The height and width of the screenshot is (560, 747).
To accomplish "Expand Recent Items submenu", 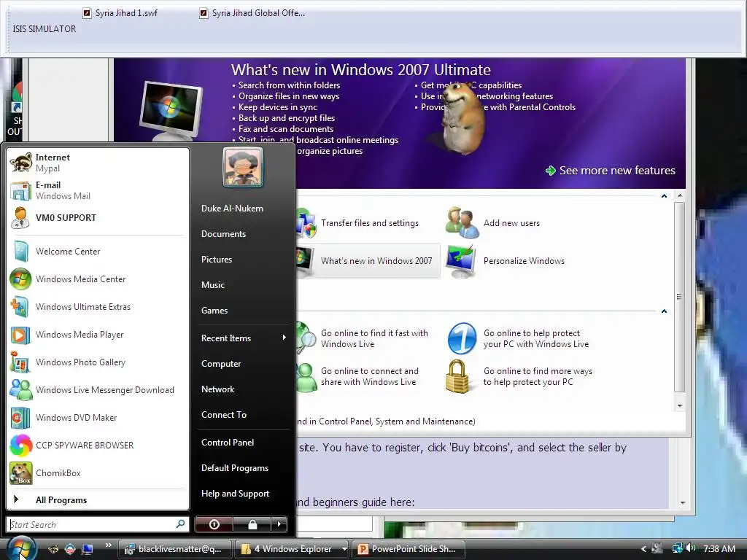I will pos(243,338).
